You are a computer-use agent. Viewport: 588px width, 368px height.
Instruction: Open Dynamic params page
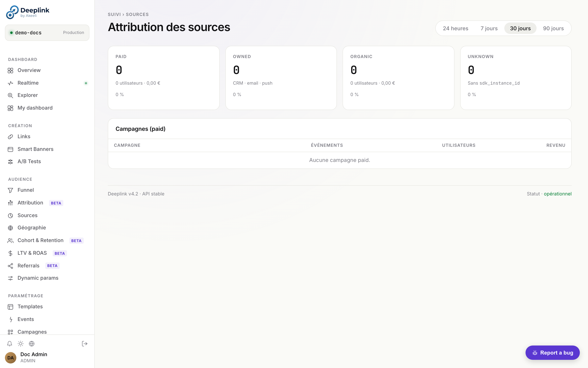47,278
